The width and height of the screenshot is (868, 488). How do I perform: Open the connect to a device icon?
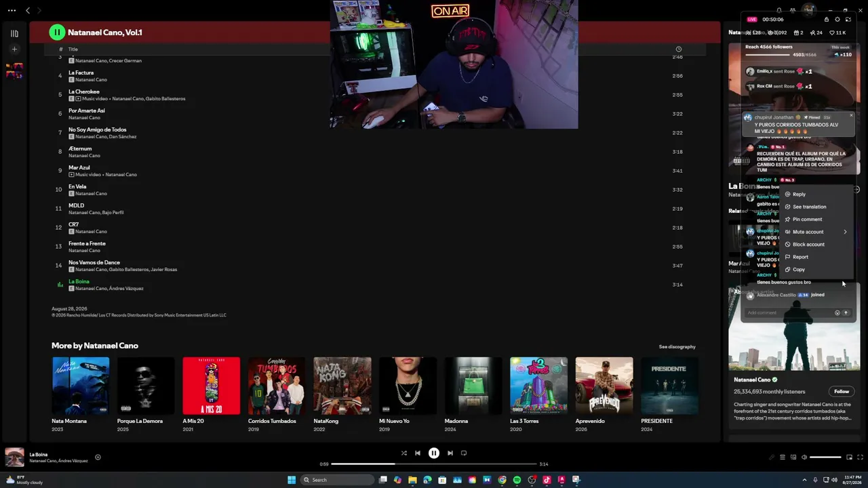(793, 457)
